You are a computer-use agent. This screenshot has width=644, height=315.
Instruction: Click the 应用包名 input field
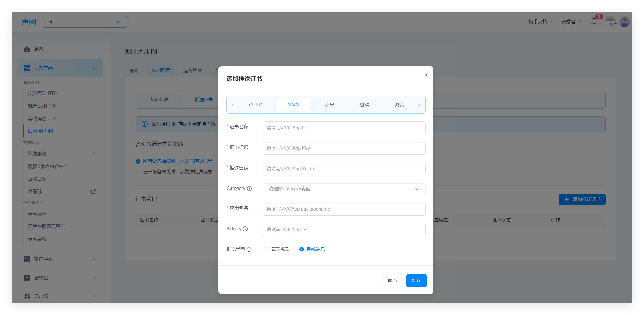(344, 209)
